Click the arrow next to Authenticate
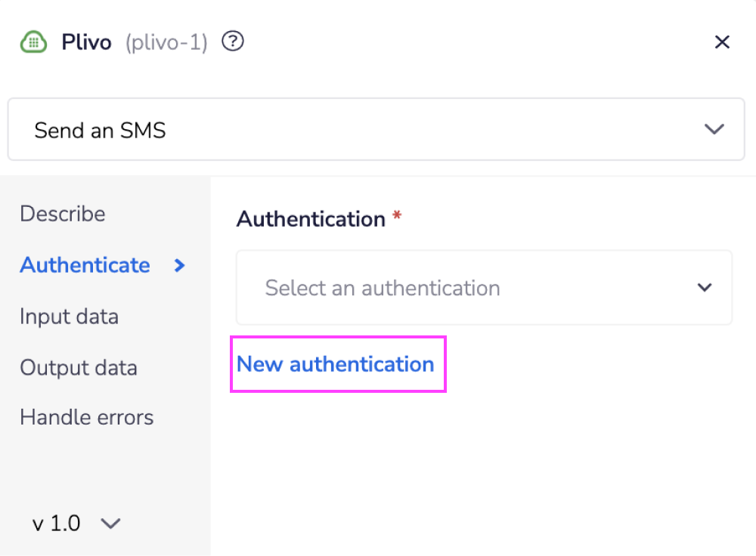This screenshot has width=756, height=556. click(x=179, y=265)
